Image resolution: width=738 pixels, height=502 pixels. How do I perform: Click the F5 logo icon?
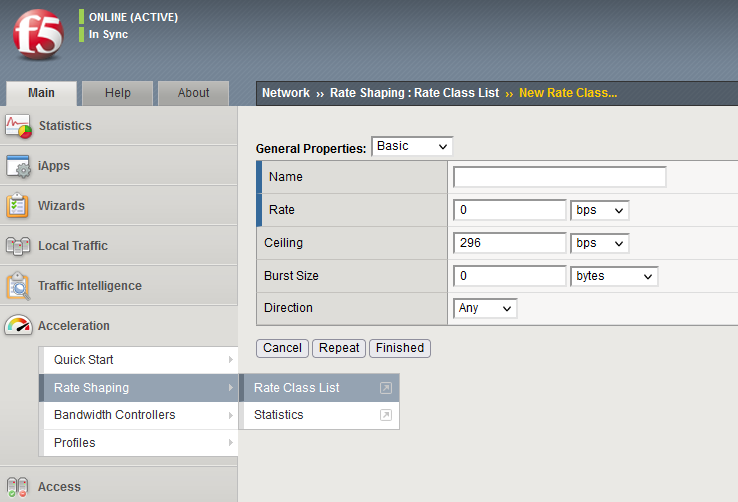click(38, 37)
